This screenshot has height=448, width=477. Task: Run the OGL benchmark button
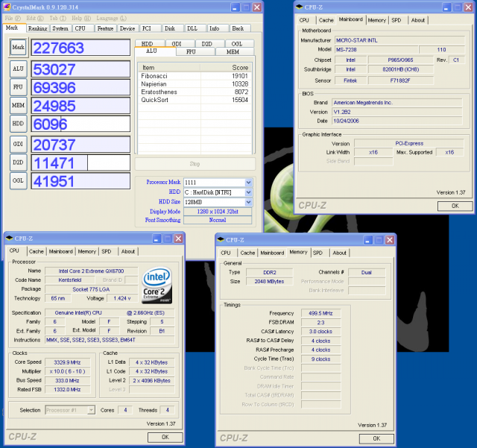pos(18,180)
